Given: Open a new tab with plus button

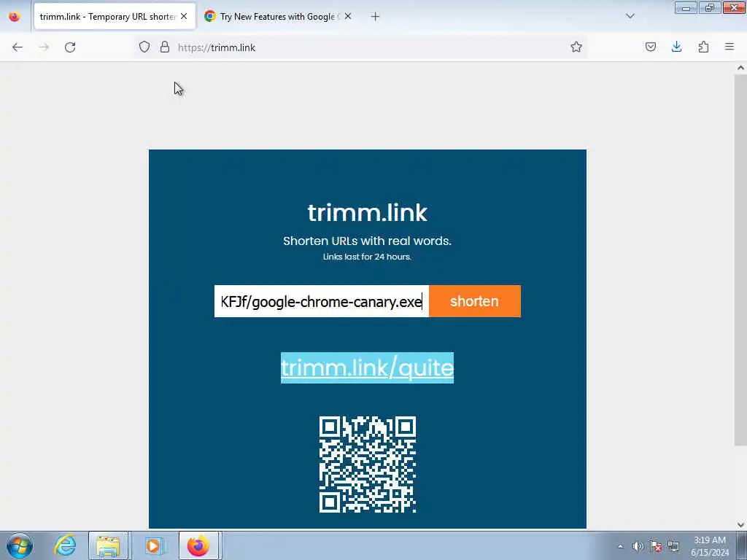Looking at the screenshot, I should tap(376, 17).
